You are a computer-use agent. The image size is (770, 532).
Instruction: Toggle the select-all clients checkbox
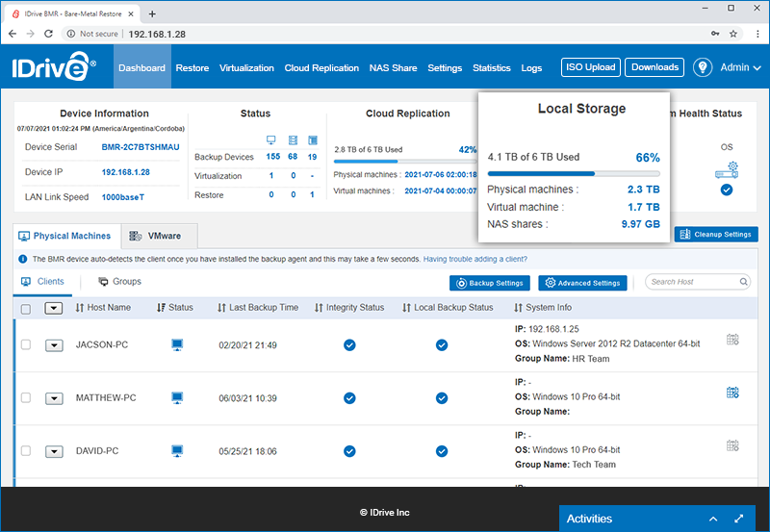26,309
